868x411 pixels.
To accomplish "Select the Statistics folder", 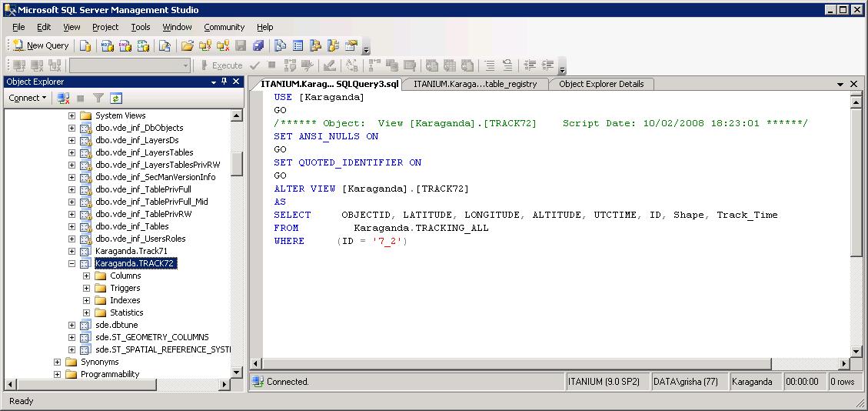I will click(126, 312).
